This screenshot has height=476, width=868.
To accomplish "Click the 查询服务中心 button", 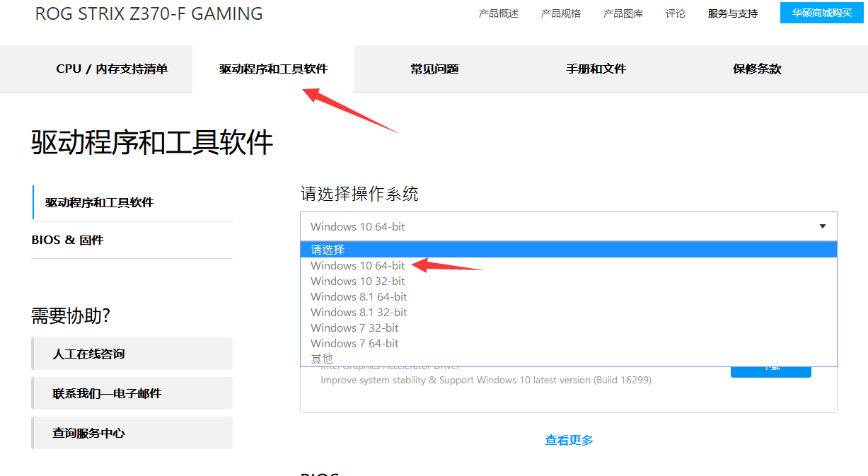I will tap(132, 433).
